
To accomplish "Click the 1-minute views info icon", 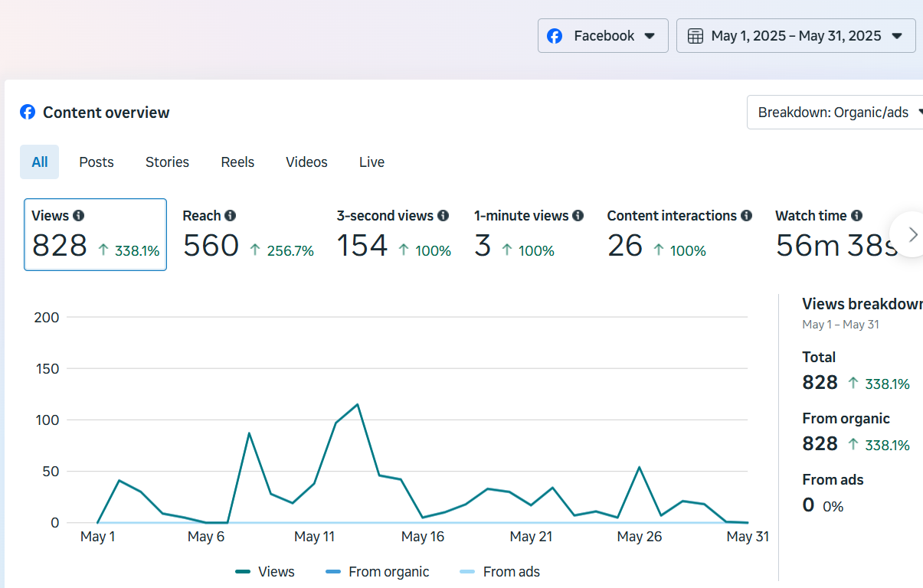I will click(x=578, y=216).
